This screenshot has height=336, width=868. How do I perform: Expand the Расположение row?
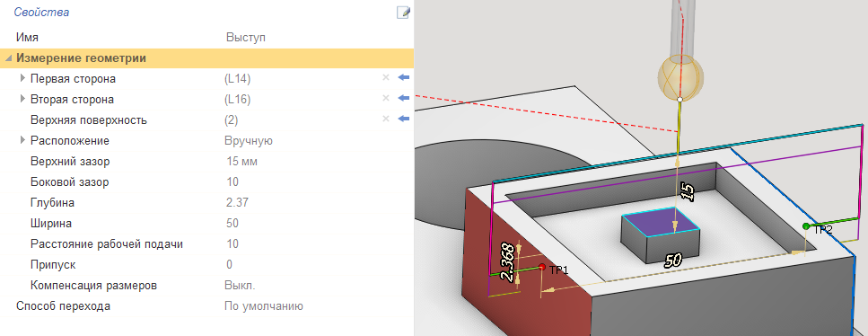pyautogui.click(x=22, y=140)
